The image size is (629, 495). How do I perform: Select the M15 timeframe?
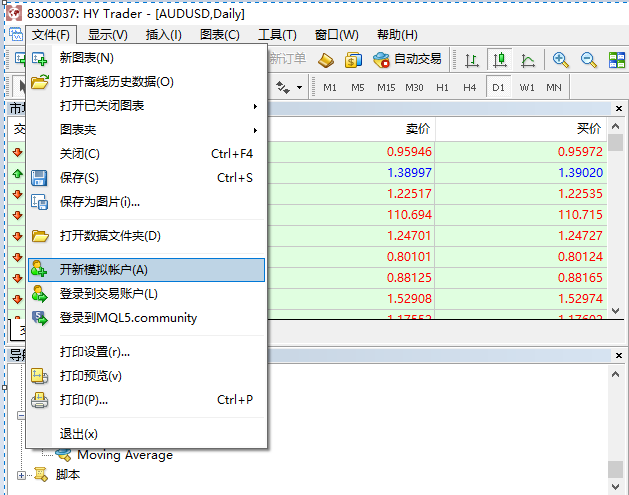[386, 87]
